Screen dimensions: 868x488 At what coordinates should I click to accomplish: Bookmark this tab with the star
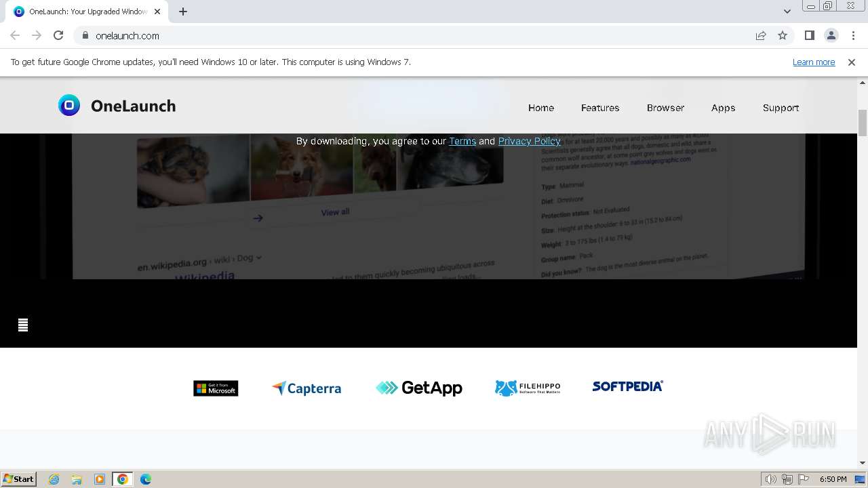click(783, 35)
